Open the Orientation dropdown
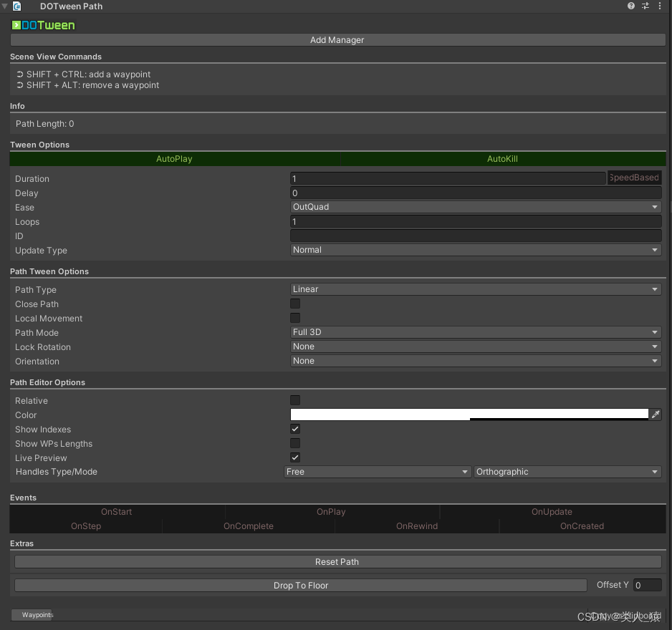The width and height of the screenshot is (672, 630). [475, 361]
